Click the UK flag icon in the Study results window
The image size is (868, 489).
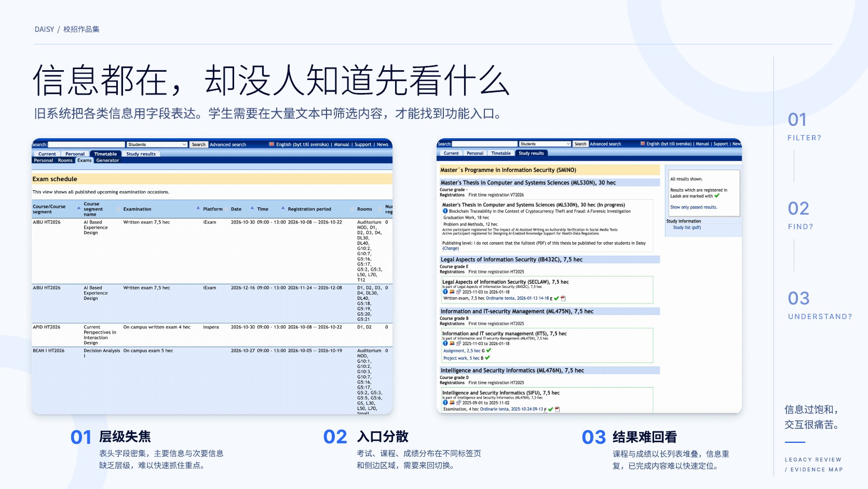(643, 143)
